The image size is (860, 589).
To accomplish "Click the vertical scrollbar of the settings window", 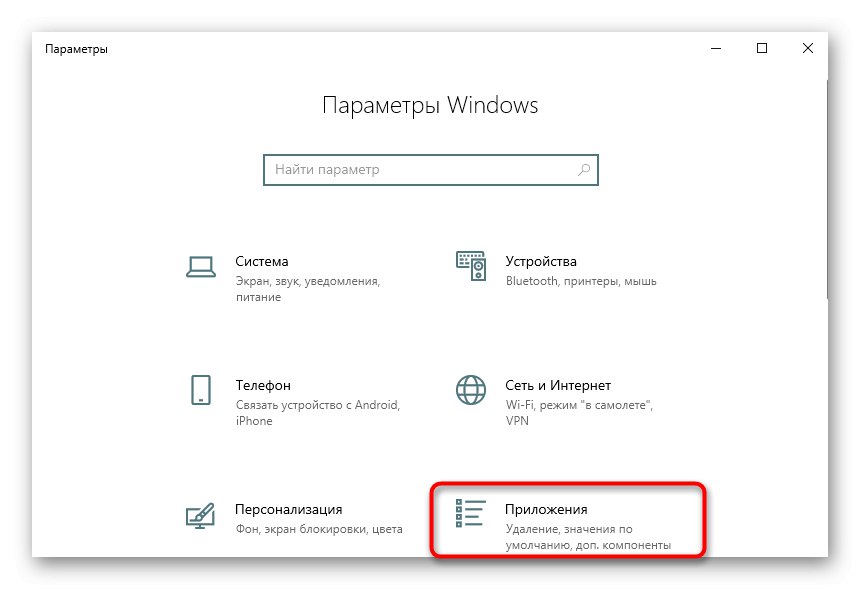I will (x=828, y=189).
